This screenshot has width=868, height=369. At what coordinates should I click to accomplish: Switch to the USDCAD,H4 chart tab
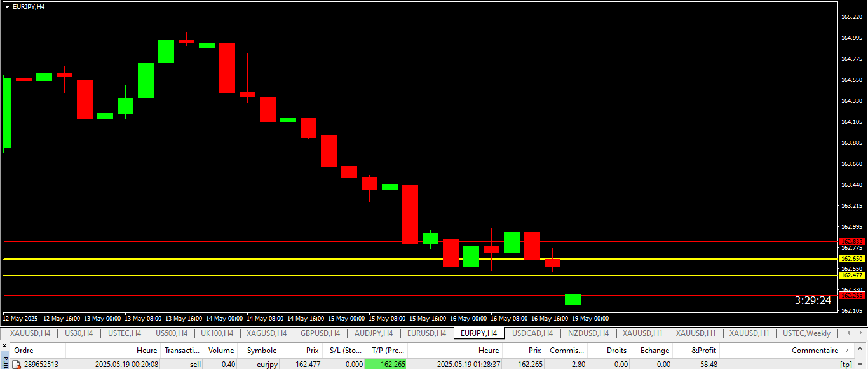tap(532, 333)
